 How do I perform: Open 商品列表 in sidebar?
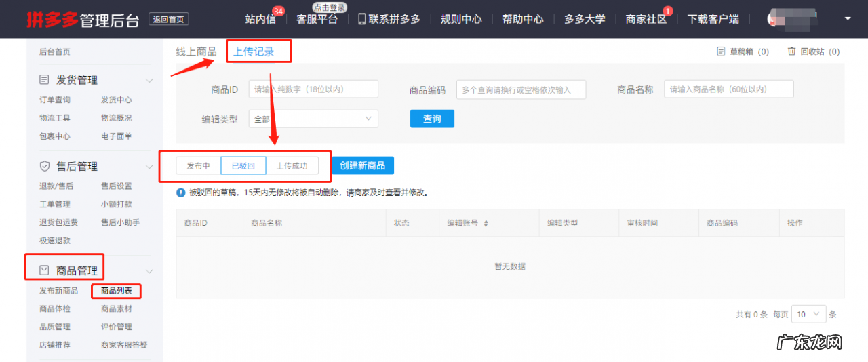(117, 291)
